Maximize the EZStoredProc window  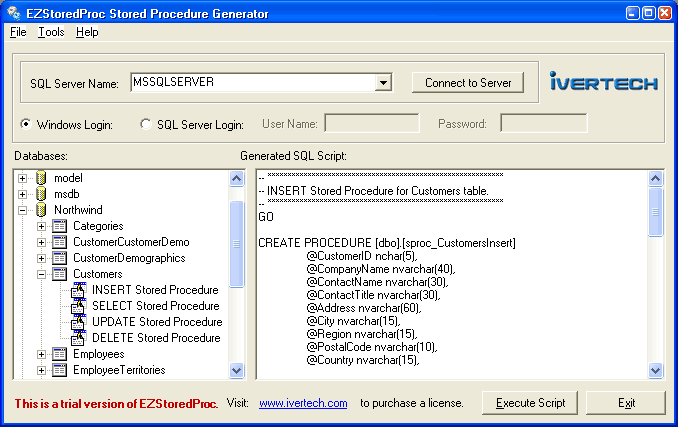click(649, 13)
